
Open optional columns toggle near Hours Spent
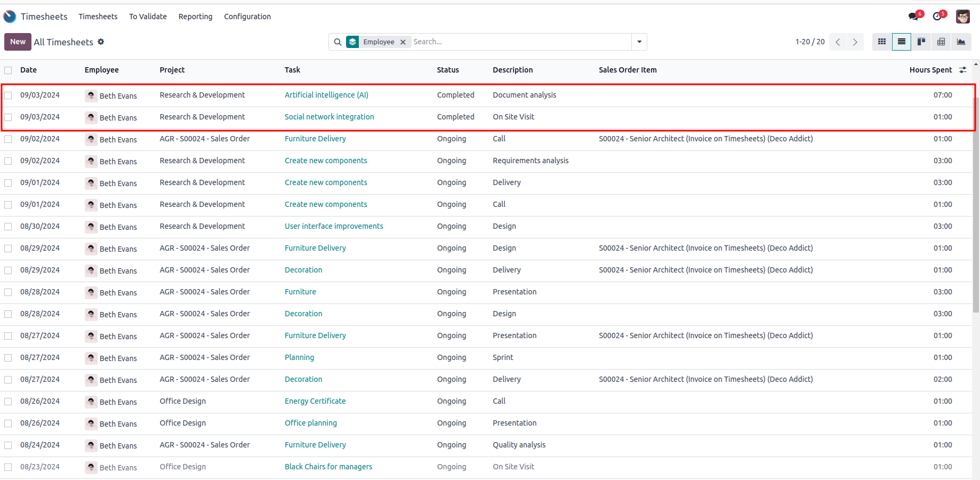point(963,70)
